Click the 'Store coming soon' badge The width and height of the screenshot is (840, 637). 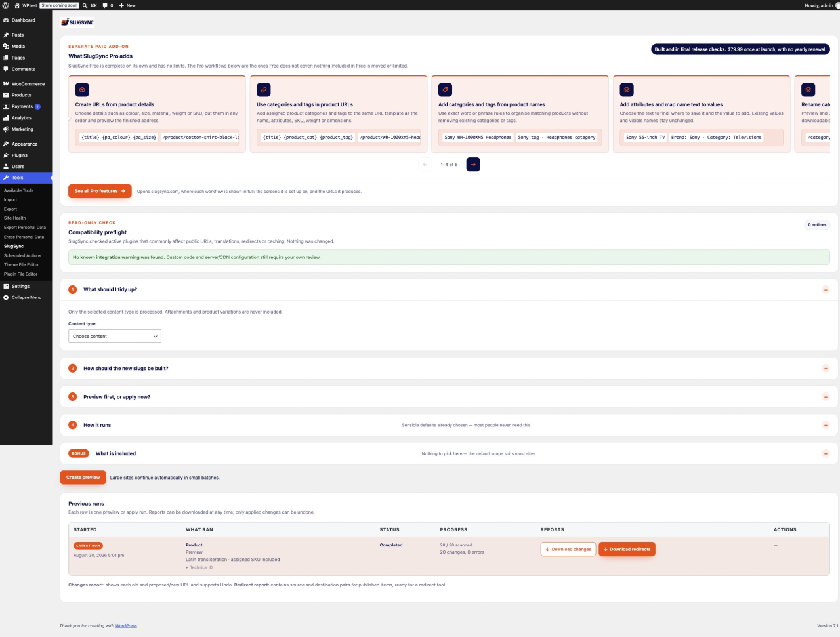60,5
